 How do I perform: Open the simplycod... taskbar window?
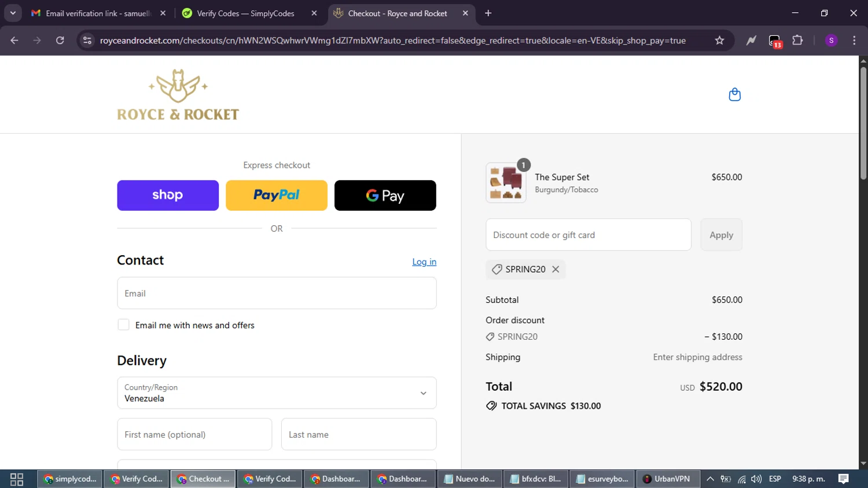[x=70, y=479]
